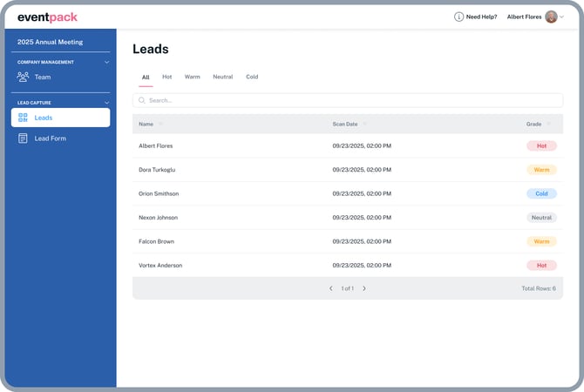This screenshot has width=584, height=392.
Task: Click Albert Flores profile avatar
Action: 551,17
